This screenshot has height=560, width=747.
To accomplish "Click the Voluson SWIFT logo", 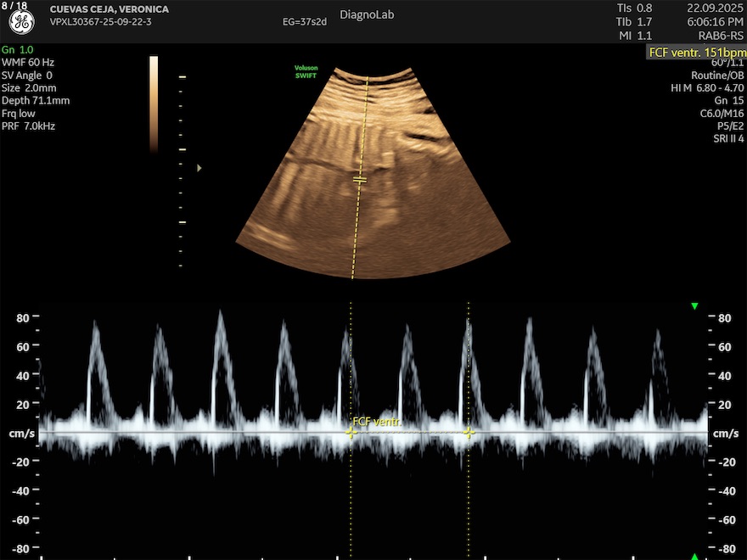I will tap(306, 72).
